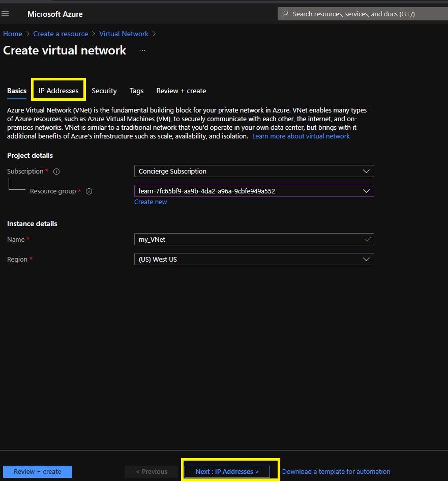Click the search magnifier icon
This screenshot has width=448, height=481.
[x=285, y=14]
